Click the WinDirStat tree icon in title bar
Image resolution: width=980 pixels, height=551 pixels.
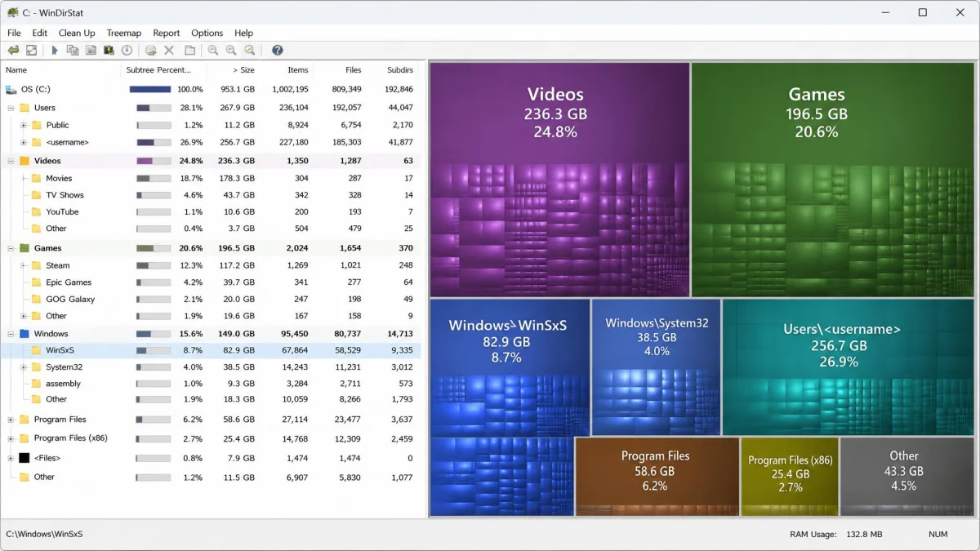12,12
